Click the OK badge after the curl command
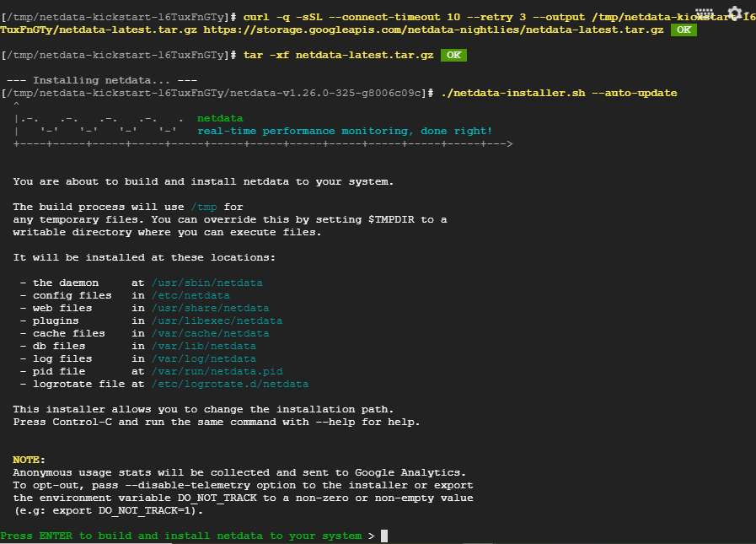 (684, 30)
